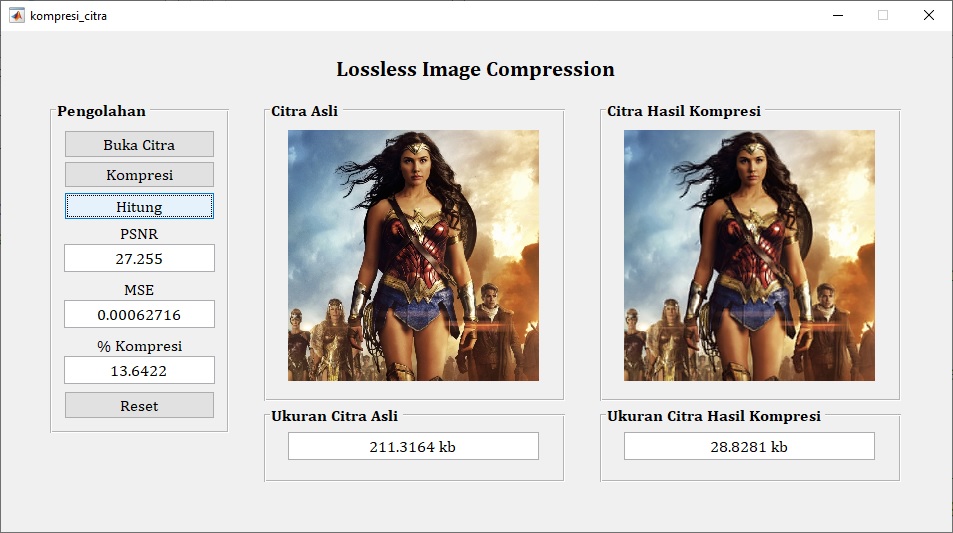Click the PSNR label text

click(x=139, y=234)
